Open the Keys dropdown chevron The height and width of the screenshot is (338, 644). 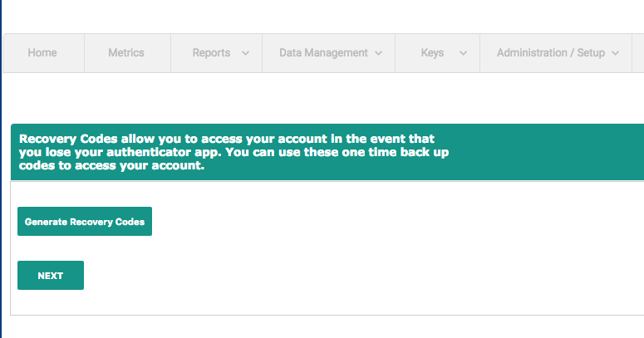coord(463,53)
